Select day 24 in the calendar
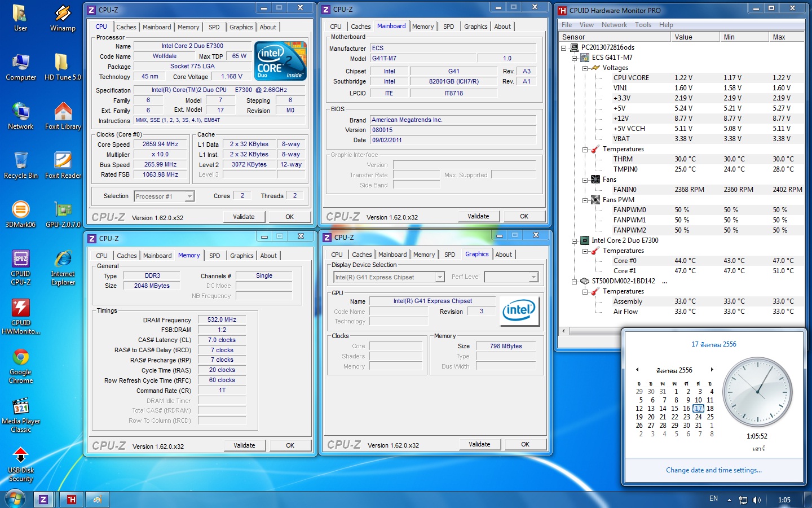The width and height of the screenshot is (812, 508). tap(698, 417)
